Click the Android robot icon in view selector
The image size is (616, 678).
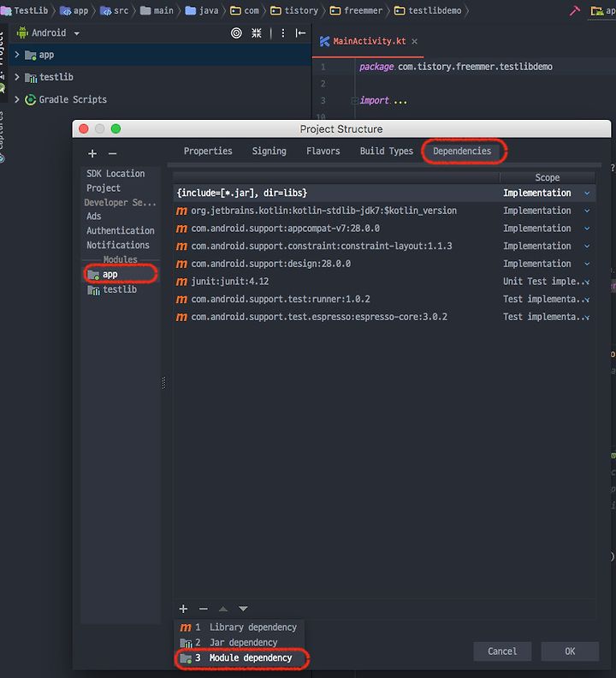(x=22, y=33)
